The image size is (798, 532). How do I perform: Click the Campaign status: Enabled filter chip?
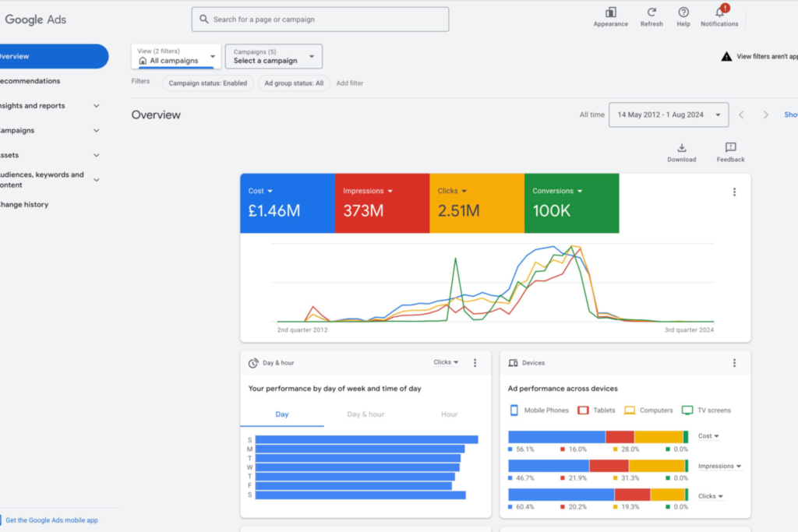click(x=208, y=83)
